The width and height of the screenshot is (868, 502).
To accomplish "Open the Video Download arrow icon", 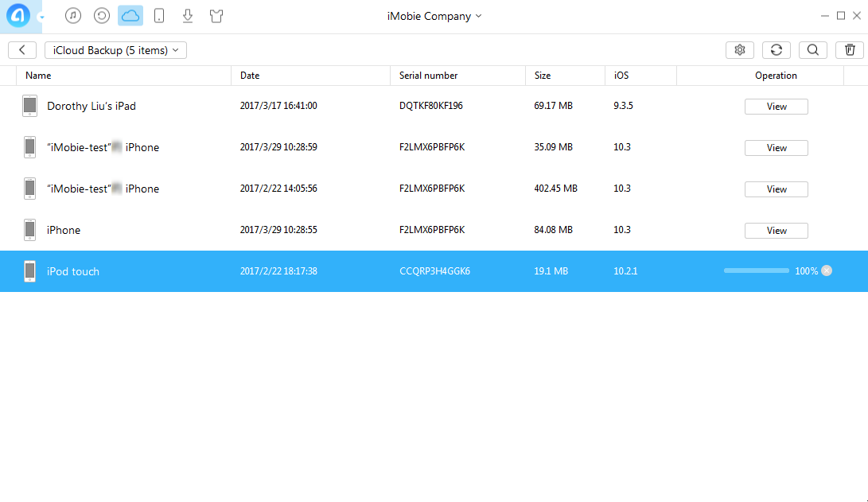I will click(188, 15).
